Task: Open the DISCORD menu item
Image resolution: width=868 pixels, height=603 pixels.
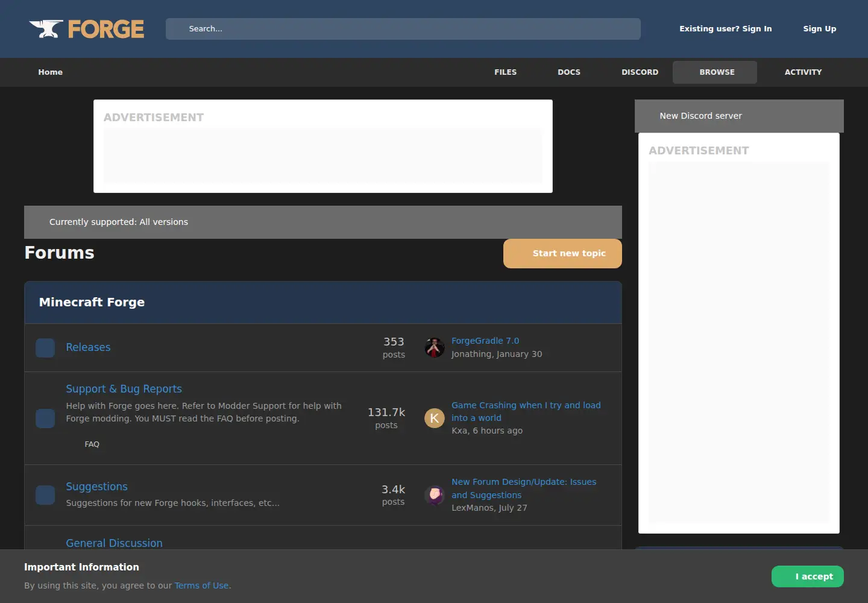Action: 640,72
